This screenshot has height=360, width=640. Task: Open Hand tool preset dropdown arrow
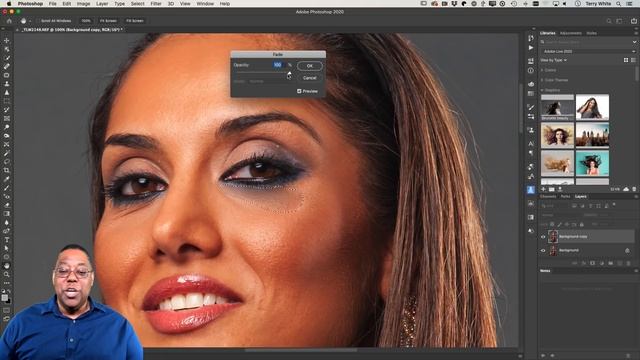point(30,21)
